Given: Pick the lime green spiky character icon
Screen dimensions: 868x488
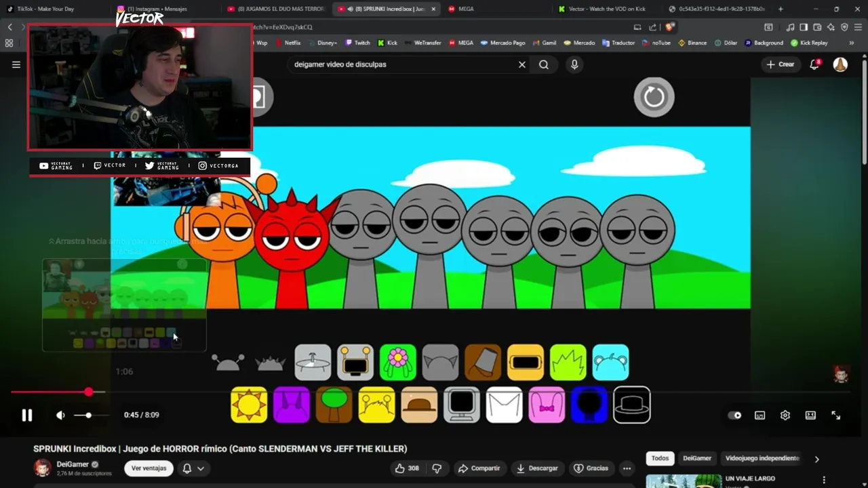Looking at the screenshot, I should pyautogui.click(x=568, y=363).
